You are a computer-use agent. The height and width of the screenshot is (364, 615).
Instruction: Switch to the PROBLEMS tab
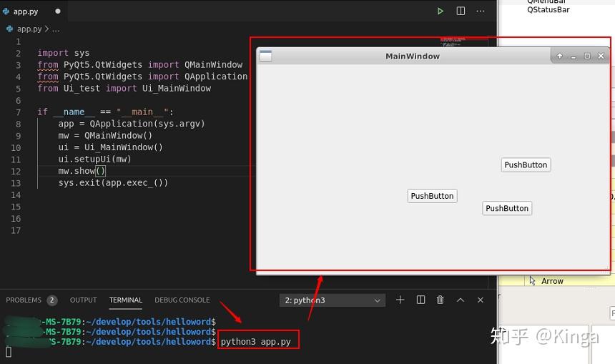(x=24, y=300)
